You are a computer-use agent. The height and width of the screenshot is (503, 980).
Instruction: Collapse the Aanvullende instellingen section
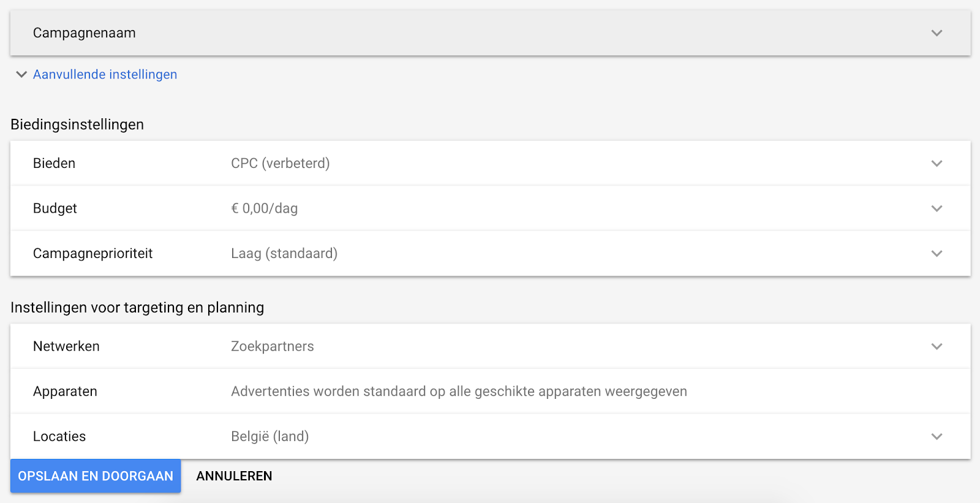tap(21, 74)
